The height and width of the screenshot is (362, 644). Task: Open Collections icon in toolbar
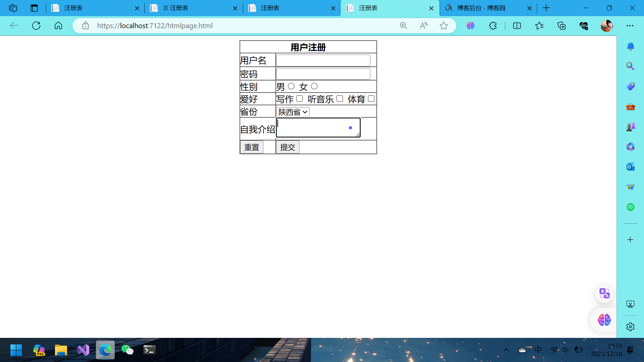[561, 26]
